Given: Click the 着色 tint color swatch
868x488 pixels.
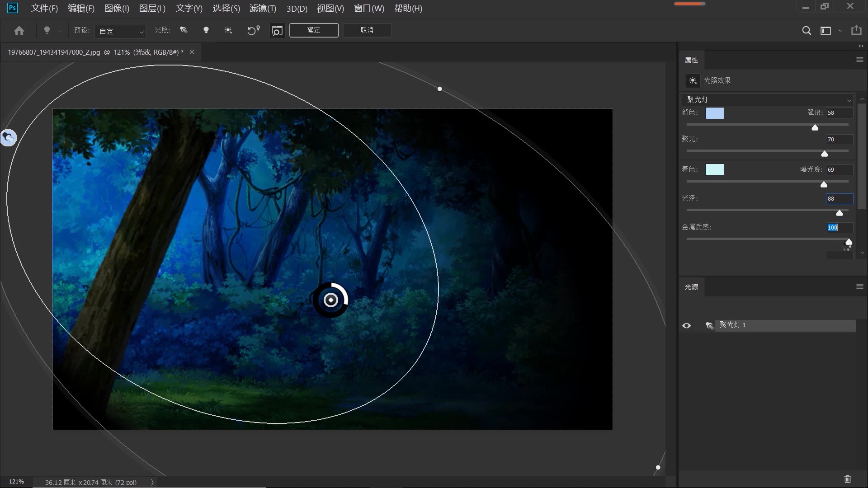Looking at the screenshot, I should click(714, 169).
